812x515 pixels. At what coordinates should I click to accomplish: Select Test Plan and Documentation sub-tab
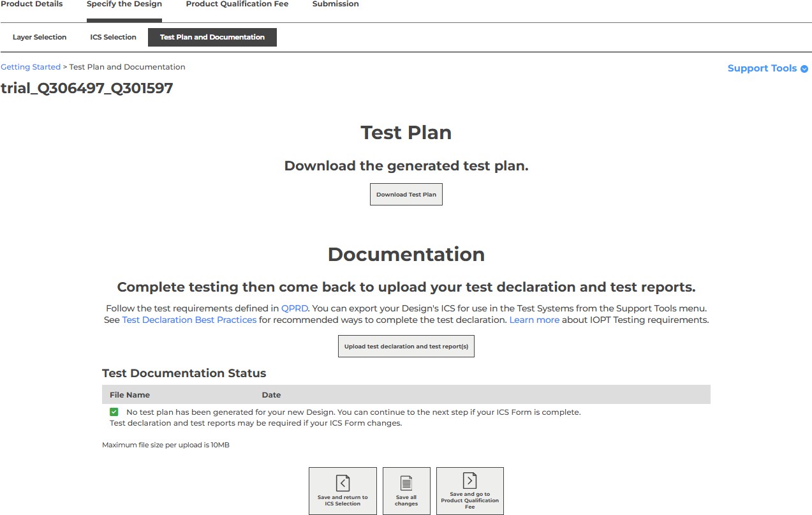[212, 37]
